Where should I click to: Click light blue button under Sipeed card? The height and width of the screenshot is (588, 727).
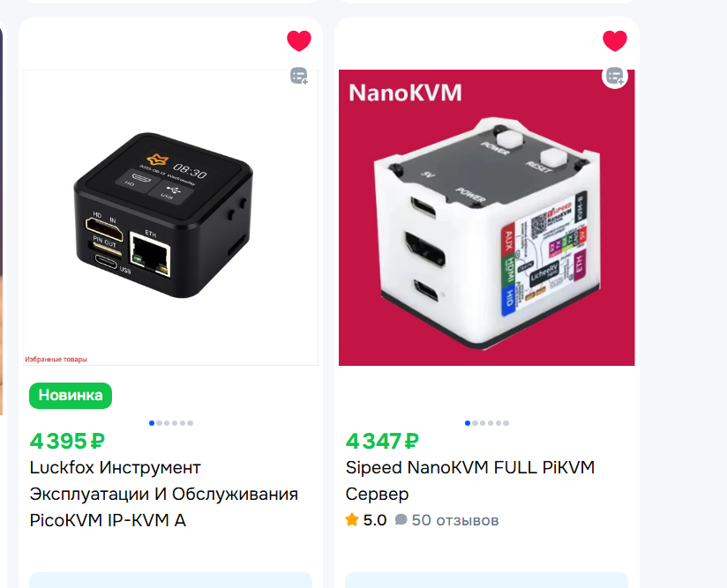click(x=486, y=580)
